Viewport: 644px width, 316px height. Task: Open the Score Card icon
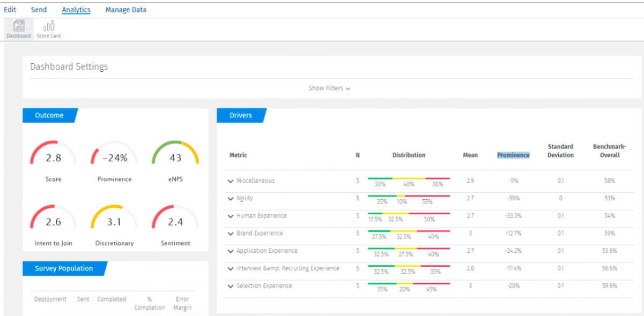(49, 28)
